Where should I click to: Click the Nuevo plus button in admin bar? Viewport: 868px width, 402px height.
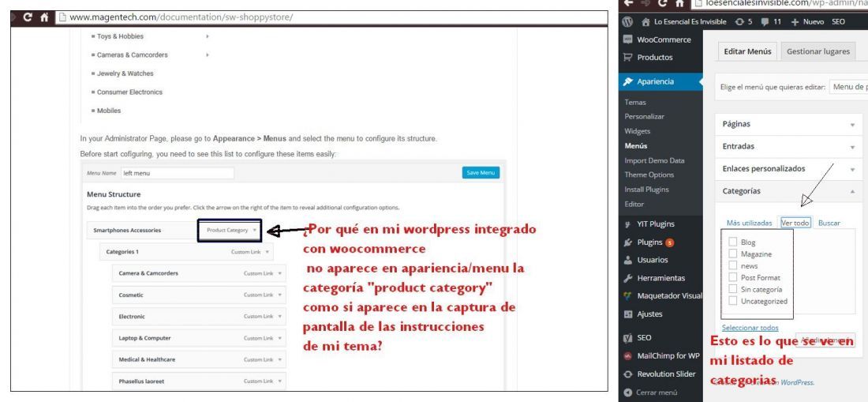pos(807,21)
